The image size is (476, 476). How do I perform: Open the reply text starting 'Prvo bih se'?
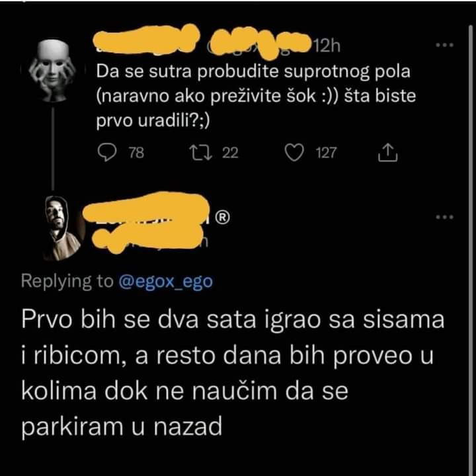(233, 373)
